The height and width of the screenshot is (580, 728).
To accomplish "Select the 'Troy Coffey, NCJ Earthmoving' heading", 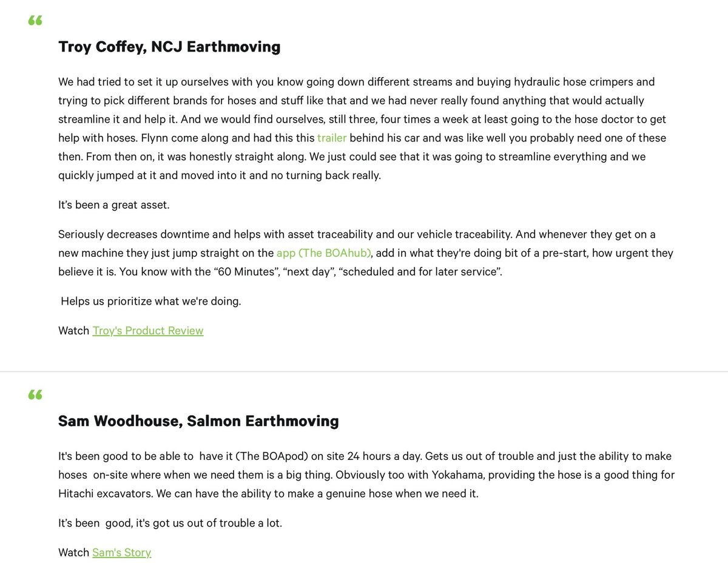I will pyautogui.click(x=169, y=47).
